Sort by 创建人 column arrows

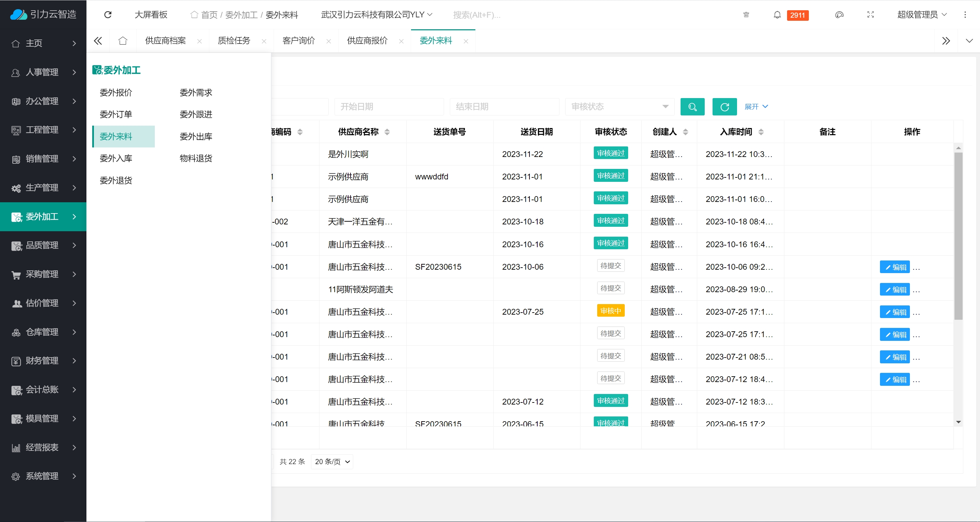coord(685,132)
